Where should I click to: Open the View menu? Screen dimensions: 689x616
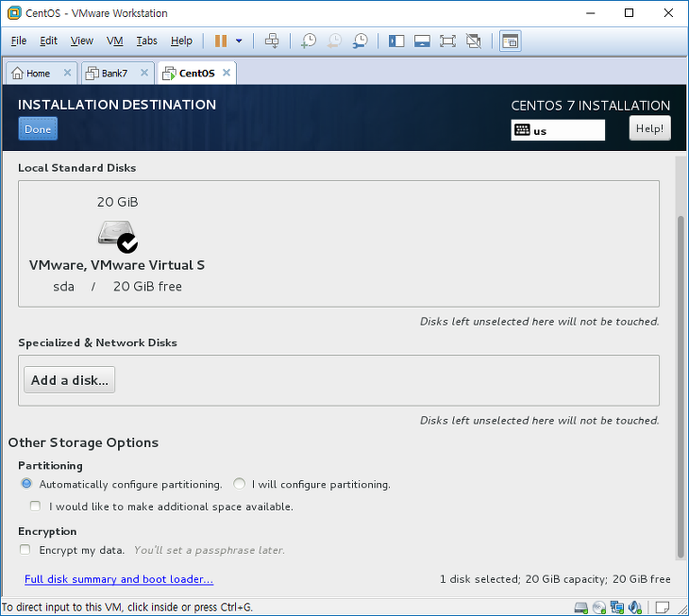pyautogui.click(x=82, y=41)
